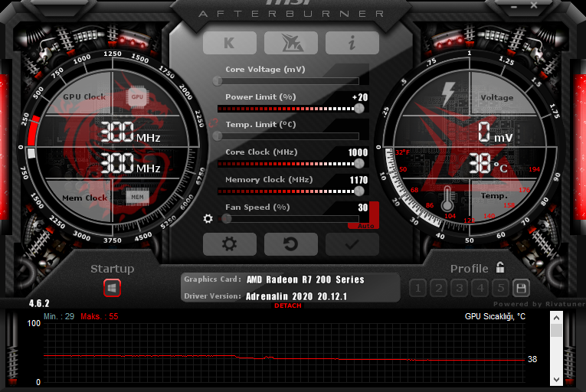The width and height of the screenshot is (586, 392).
Task: Click the Fan Speed slider handle
Action: pos(226,219)
